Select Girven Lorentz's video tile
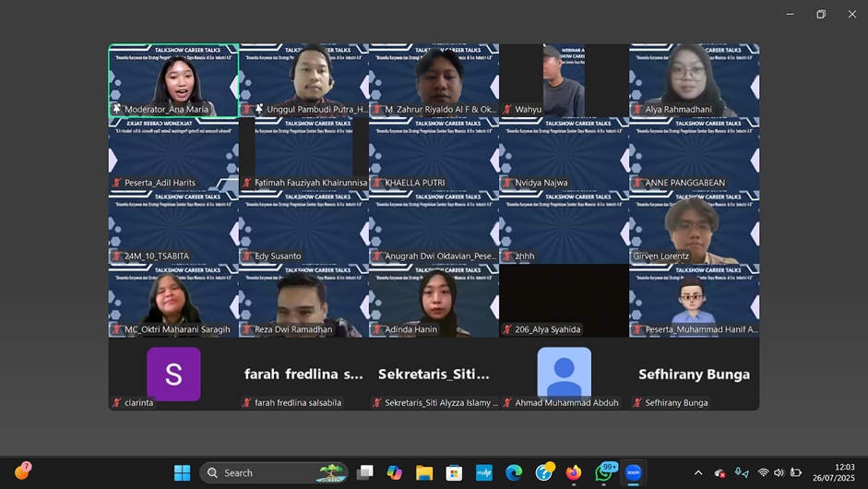The image size is (868, 489). [695, 227]
